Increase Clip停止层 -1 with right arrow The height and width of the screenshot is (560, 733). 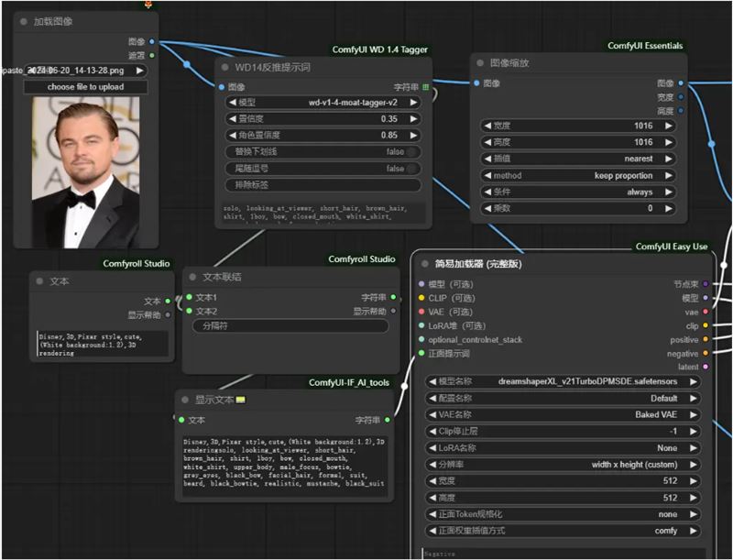pyautogui.click(x=694, y=432)
